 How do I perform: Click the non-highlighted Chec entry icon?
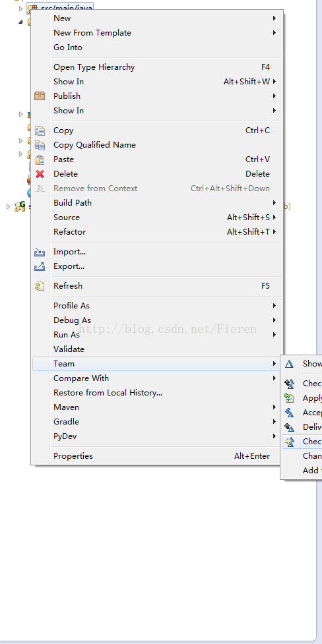pyautogui.click(x=289, y=384)
